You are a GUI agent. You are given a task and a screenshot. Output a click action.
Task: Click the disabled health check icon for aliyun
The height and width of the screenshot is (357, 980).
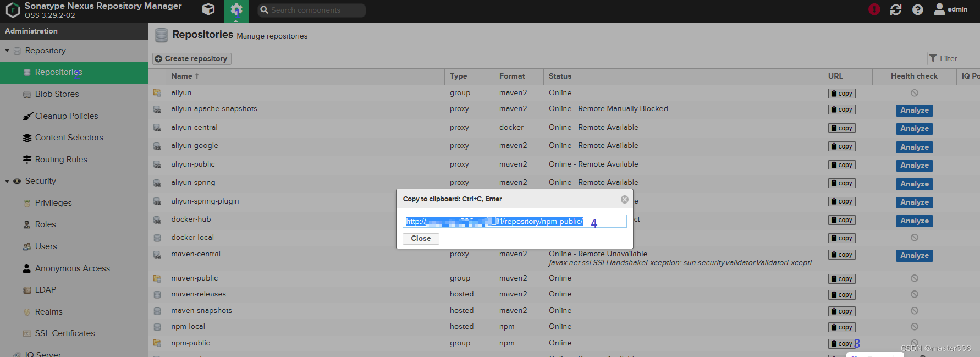[x=915, y=93]
